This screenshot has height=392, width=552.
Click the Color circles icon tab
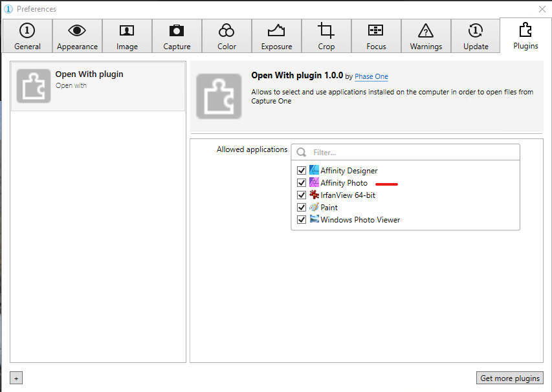pos(226,36)
